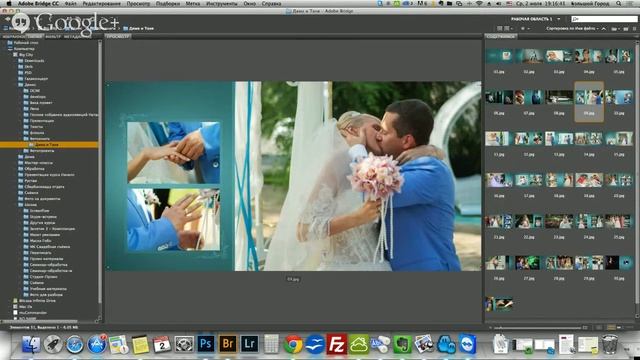Switch to the Просмотр preview panel tab
This screenshot has width=640, height=360.
tap(118, 36)
